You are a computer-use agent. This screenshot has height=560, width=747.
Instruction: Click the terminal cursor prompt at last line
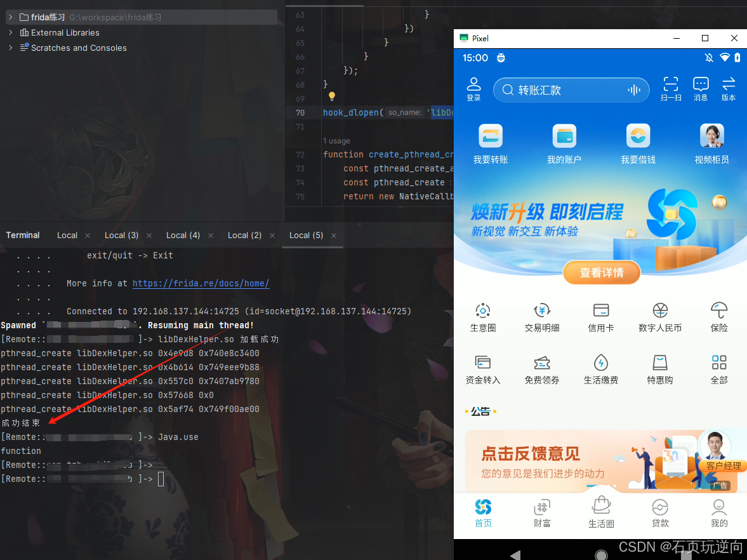pyautogui.click(x=161, y=479)
